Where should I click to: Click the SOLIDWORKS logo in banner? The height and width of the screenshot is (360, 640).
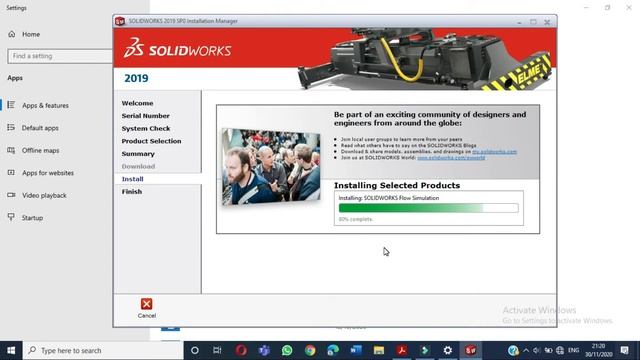point(178,48)
